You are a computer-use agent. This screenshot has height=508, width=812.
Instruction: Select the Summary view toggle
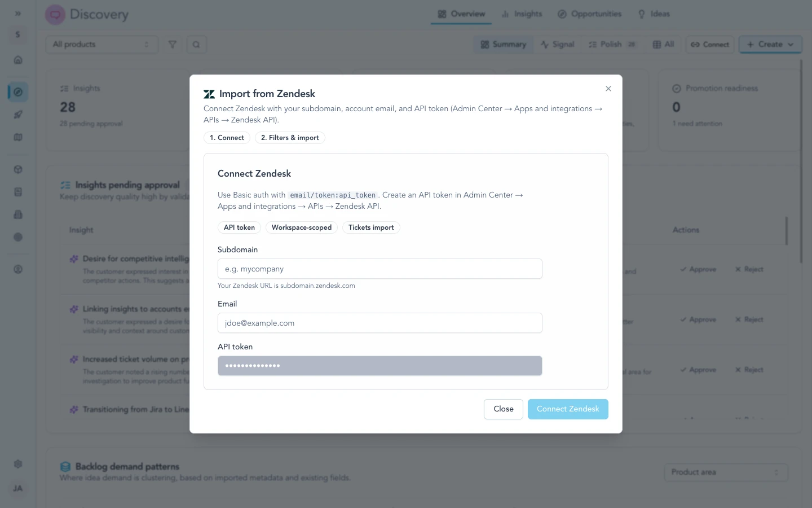click(503, 44)
